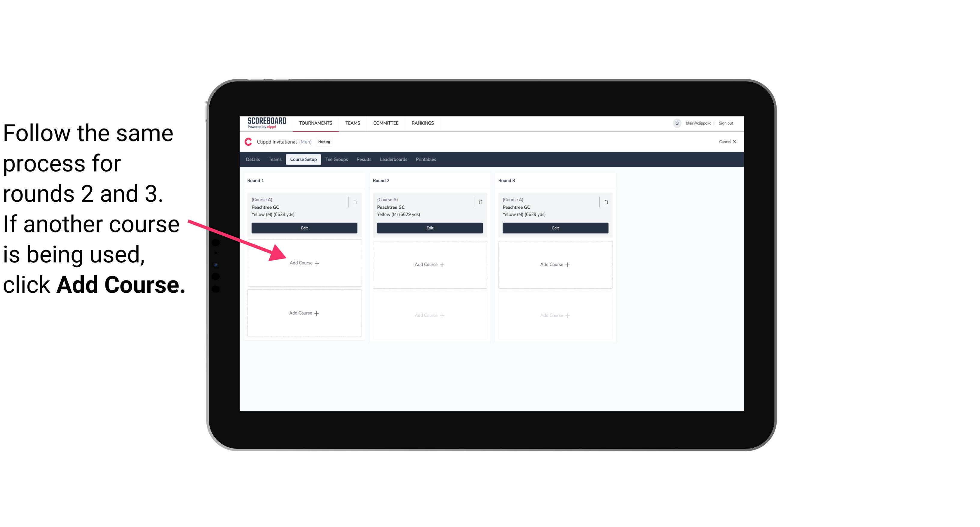Click the second Add Course in Round 1
980x527 pixels.
pos(303,312)
